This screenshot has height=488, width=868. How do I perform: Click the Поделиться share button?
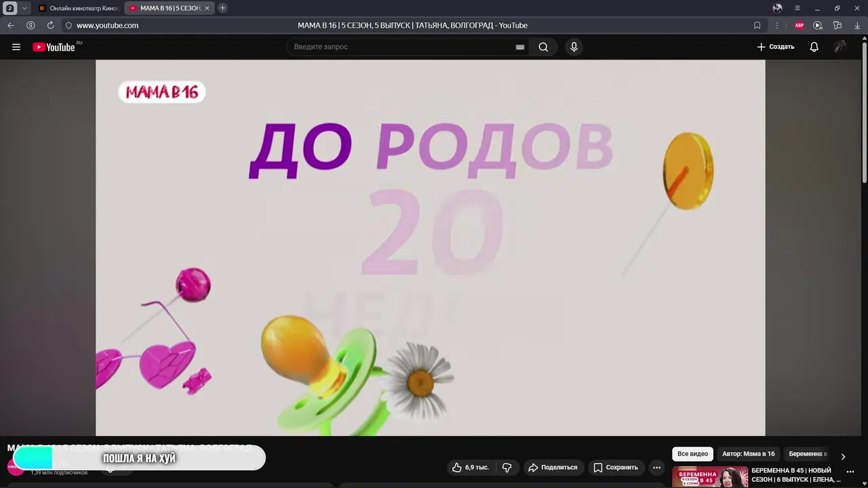553,467
